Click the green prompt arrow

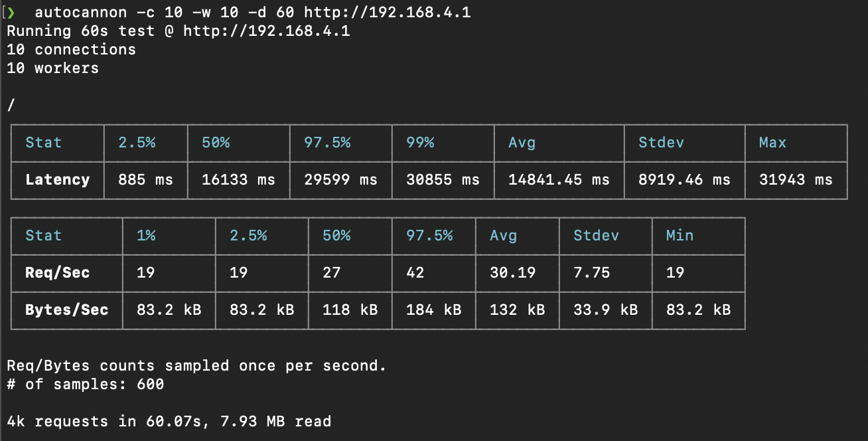point(11,13)
